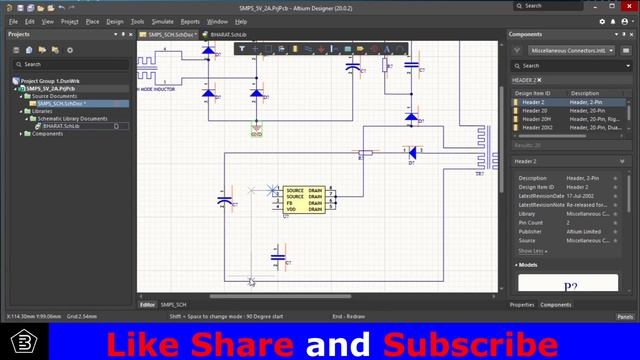Click the teal Sheet Symbol icon in the active bar
Viewport: 640px width, 360px height.
tap(347, 49)
